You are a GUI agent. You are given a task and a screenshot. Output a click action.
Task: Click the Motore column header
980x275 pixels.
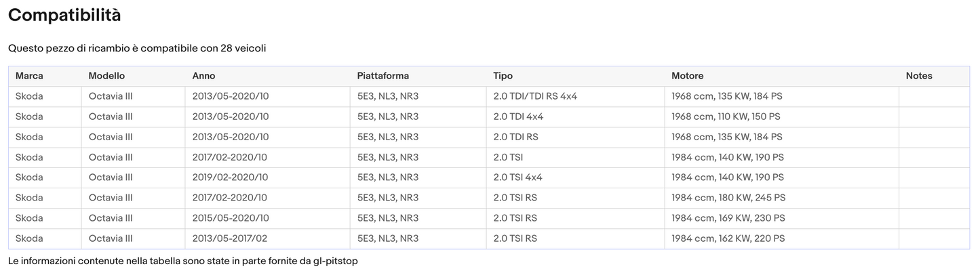tap(687, 76)
